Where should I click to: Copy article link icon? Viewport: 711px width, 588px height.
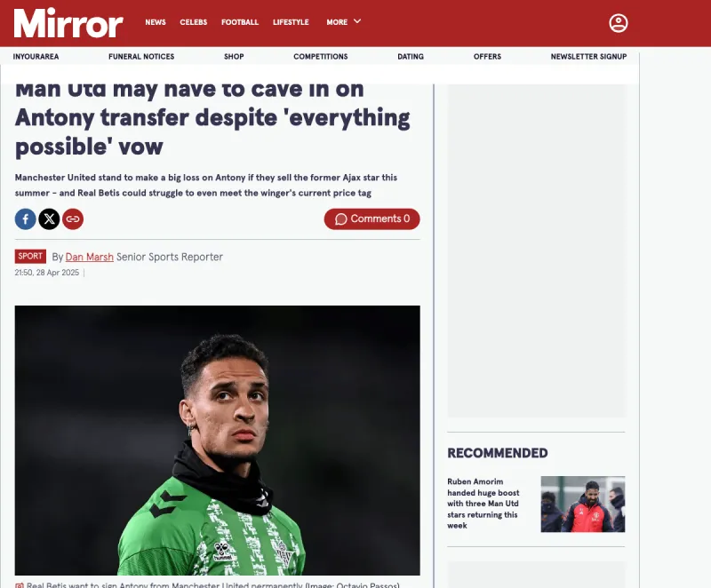(x=73, y=219)
